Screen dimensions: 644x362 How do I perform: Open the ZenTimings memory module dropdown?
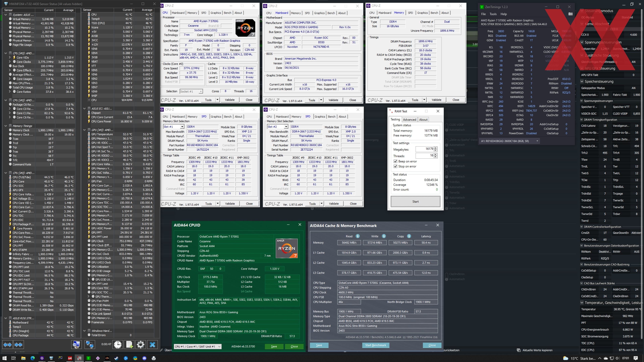pos(537,141)
